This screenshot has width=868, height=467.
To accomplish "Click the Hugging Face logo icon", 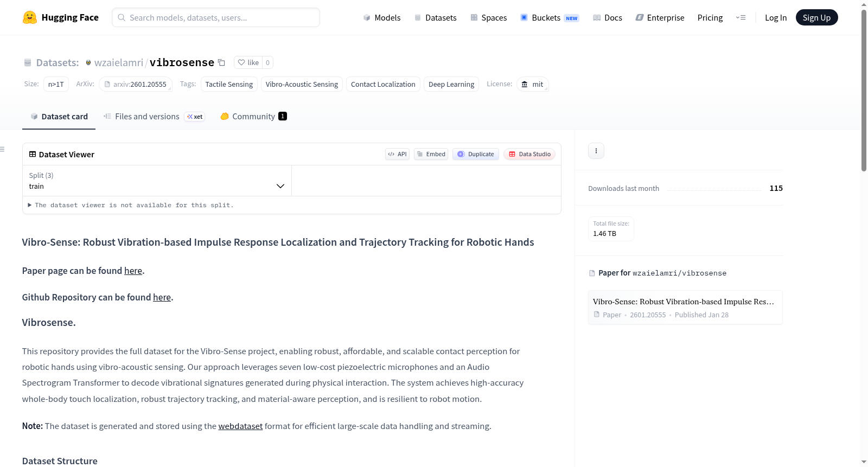I will [x=30, y=17].
